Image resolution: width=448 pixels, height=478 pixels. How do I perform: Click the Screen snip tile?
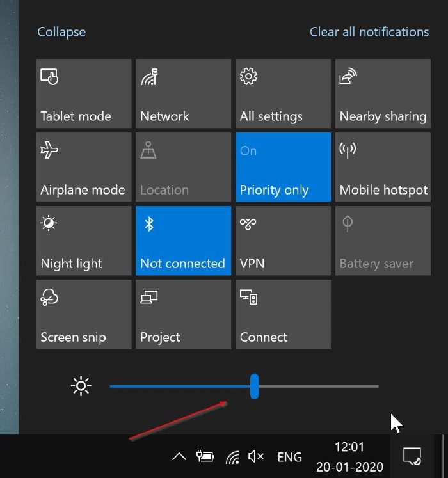click(83, 314)
